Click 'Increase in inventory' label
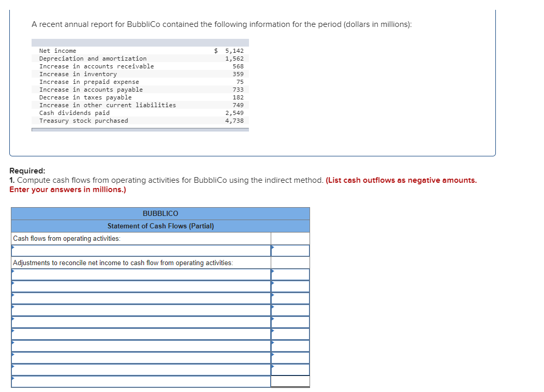The height and width of the screenshot is (392, 544). click(x=78, y=74)
